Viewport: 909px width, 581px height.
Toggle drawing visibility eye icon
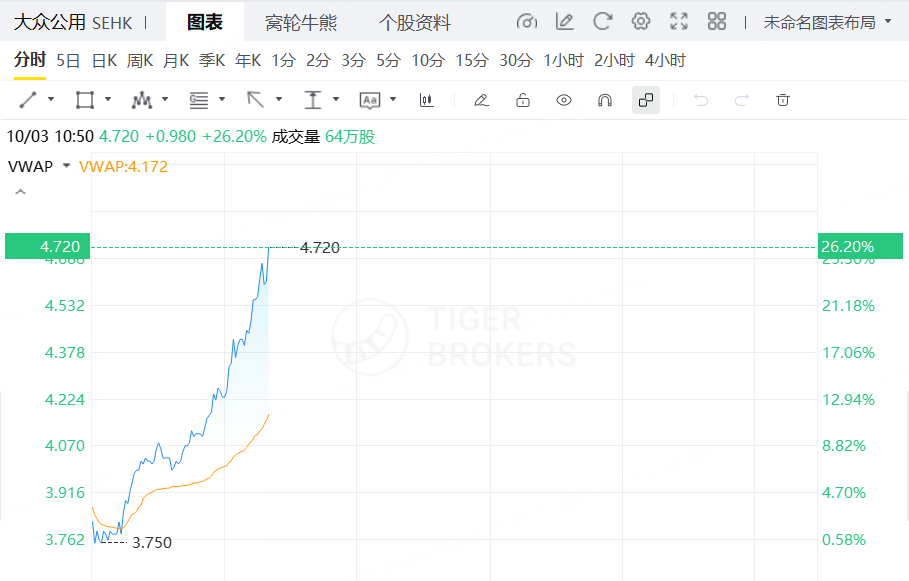pos(564,100)
